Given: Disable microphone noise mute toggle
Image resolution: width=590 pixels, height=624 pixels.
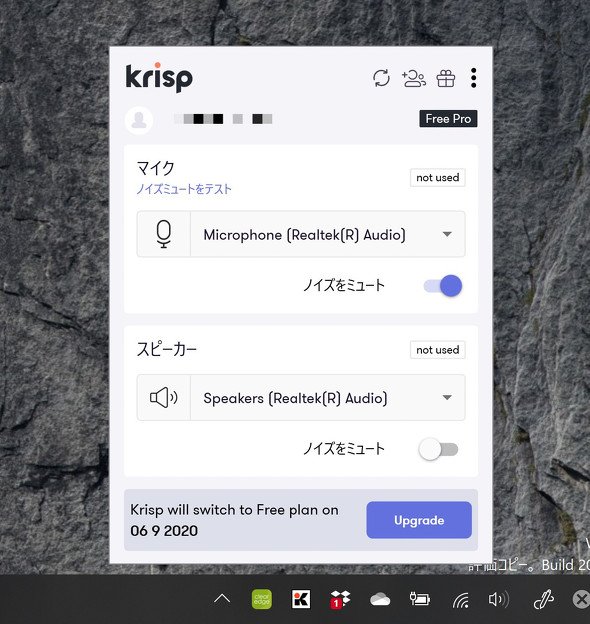Looking at the screenshot, I should click(x=443, y=286).
